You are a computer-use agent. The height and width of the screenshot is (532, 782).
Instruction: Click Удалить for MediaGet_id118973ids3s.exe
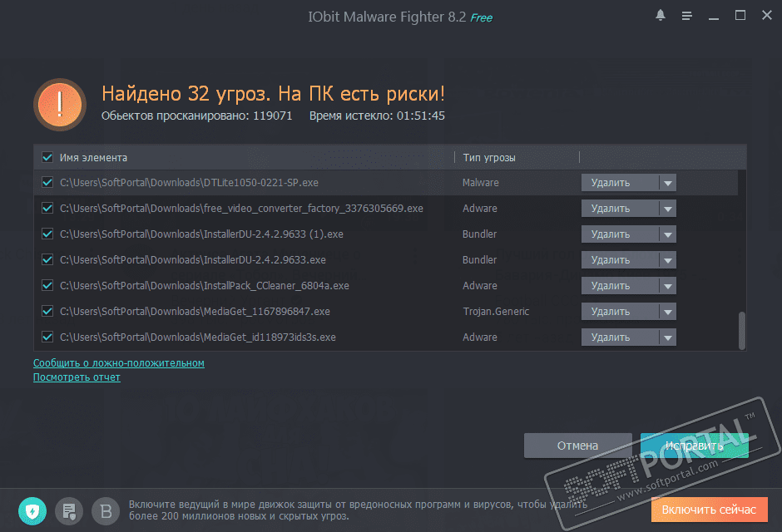point(620,337)
